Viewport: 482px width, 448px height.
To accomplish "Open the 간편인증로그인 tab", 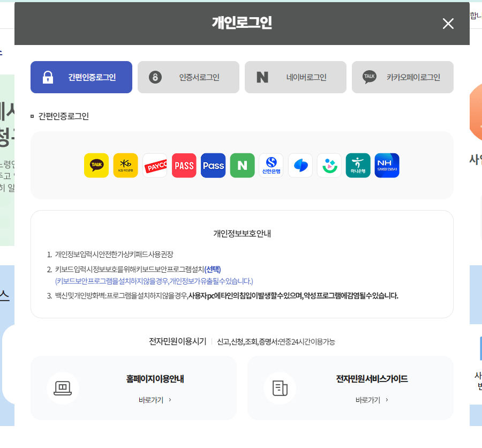I will [81, 77].
